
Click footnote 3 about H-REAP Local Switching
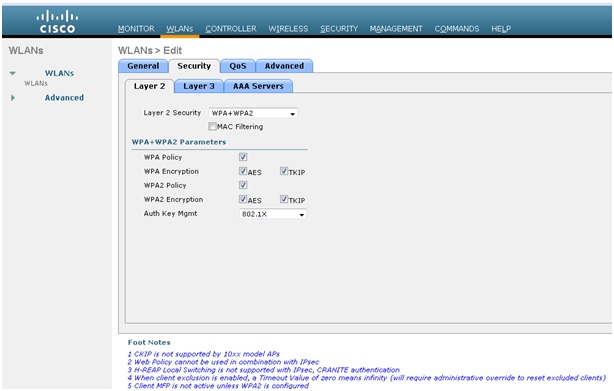(x=264, y=369)
